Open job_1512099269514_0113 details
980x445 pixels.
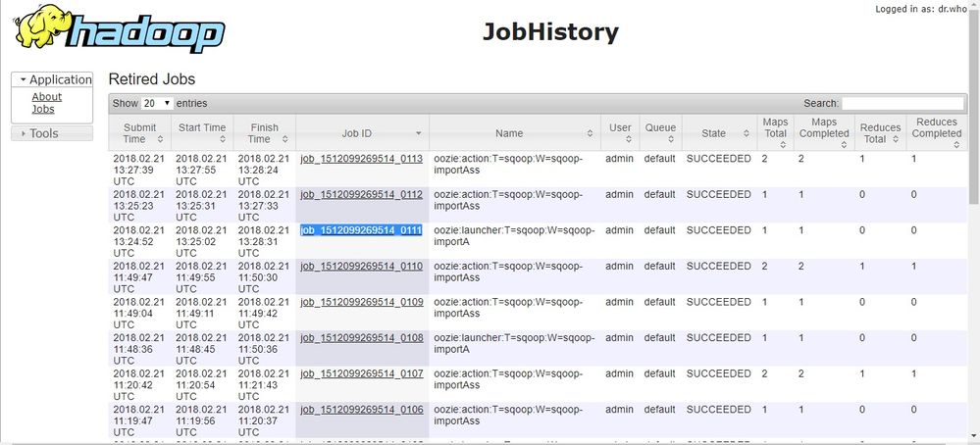(362, 159)
